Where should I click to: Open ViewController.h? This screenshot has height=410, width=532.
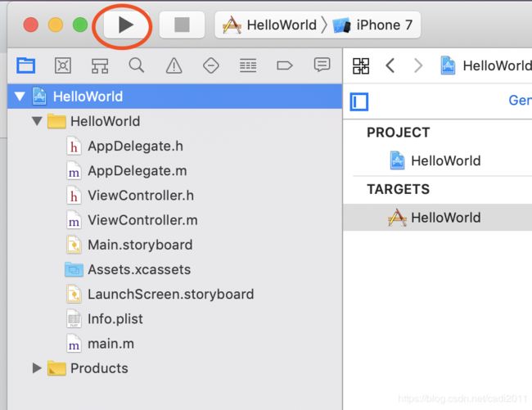[130, 196]
